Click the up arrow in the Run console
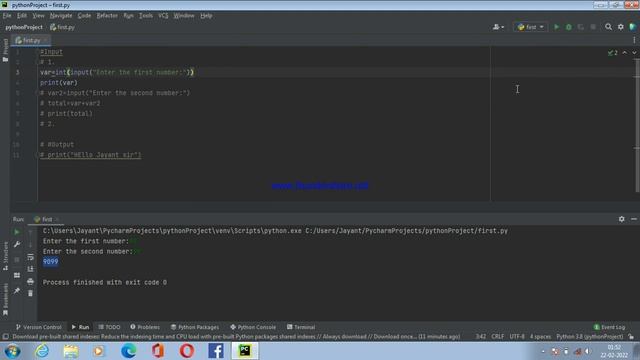640x360 pixels. click(31, 232)
